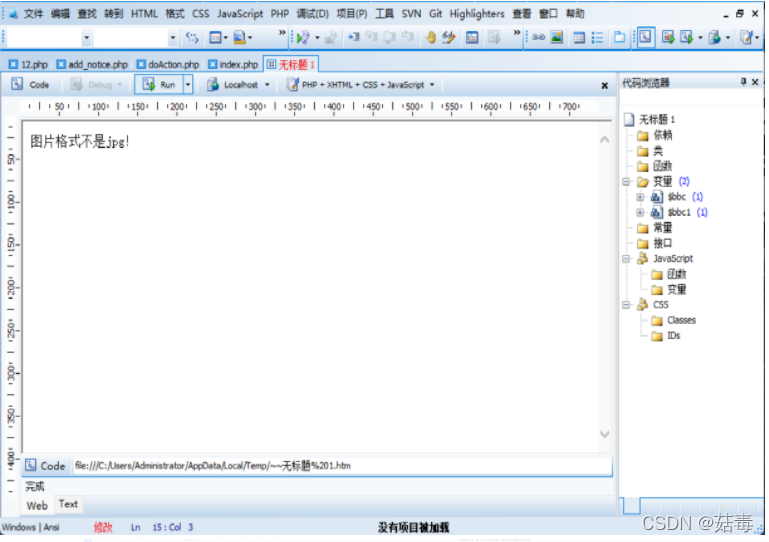Expand the $bbc1 variable node
Viewport: 769px width, 542px height.
pyautogui.click(x=640, y=212)
